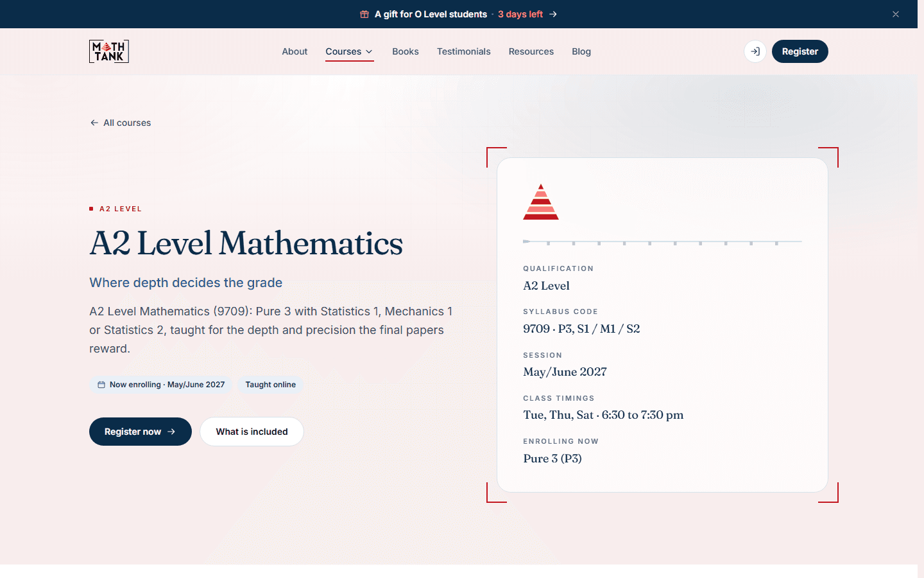Click the Register now button
Image resolution: width=924 pixels, height=578 pixels.
click(x=141, y=432)
